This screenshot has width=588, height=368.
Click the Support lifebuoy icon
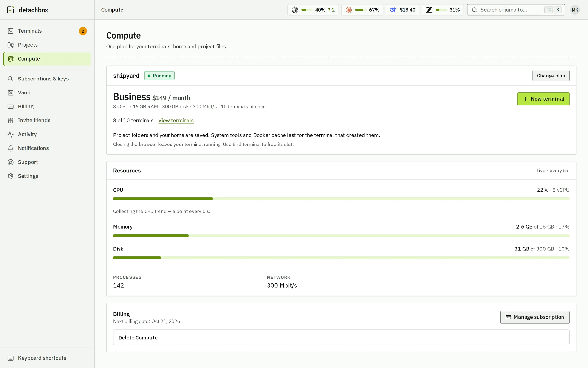(11, 162)
